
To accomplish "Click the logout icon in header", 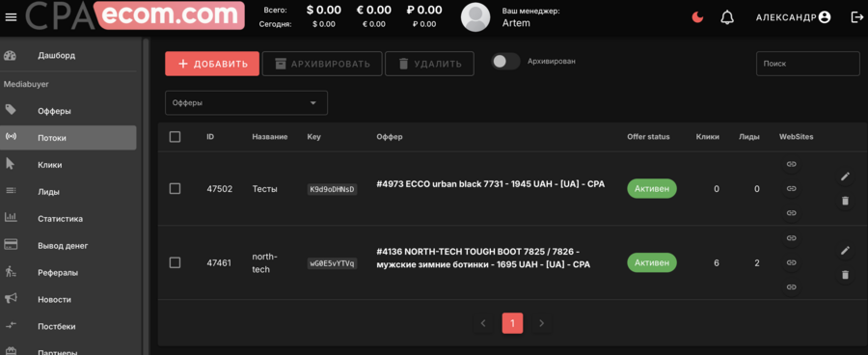I will point(856,17).
